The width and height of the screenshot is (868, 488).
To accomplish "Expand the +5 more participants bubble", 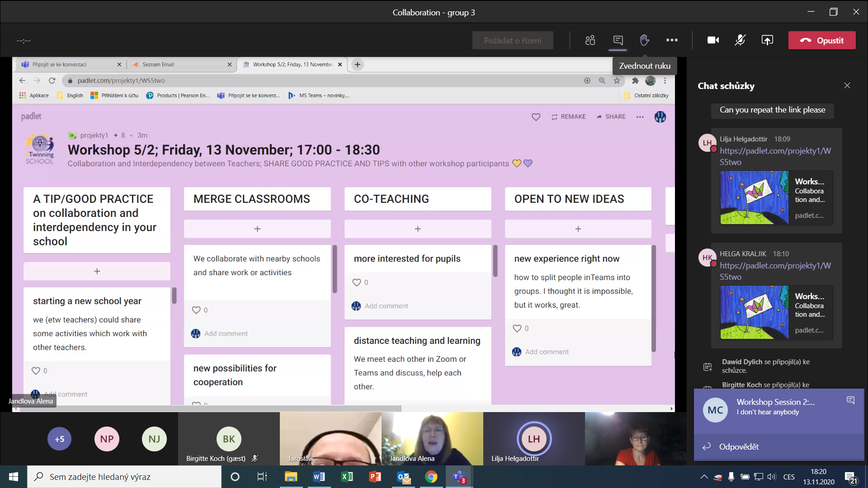I will pos(60,439).
